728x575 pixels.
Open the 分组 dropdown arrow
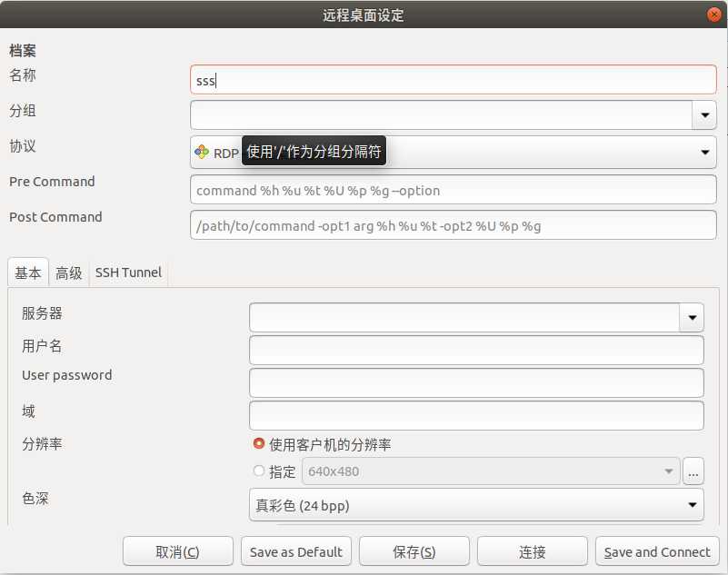(704, 114)
